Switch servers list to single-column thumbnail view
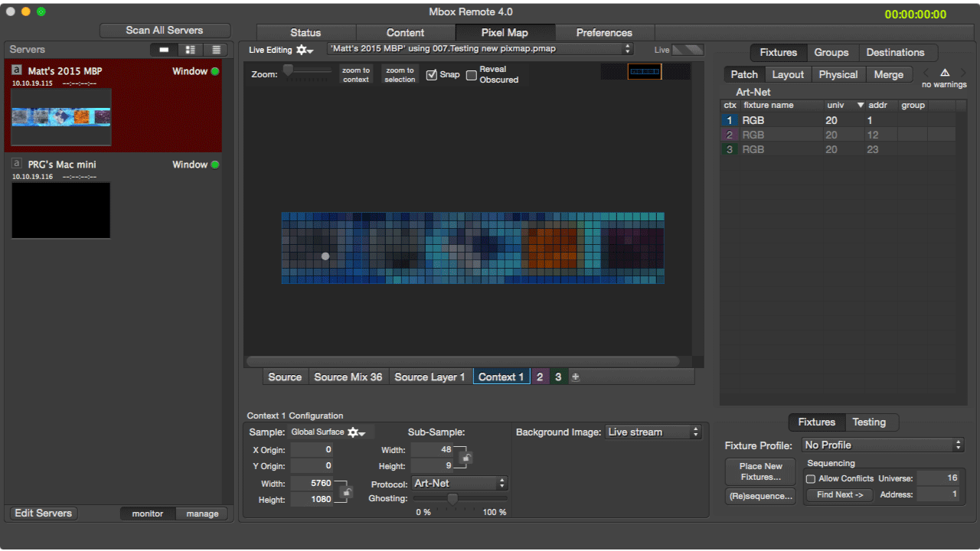Viewport: 980px width, 551px height. tap(164, 50)
